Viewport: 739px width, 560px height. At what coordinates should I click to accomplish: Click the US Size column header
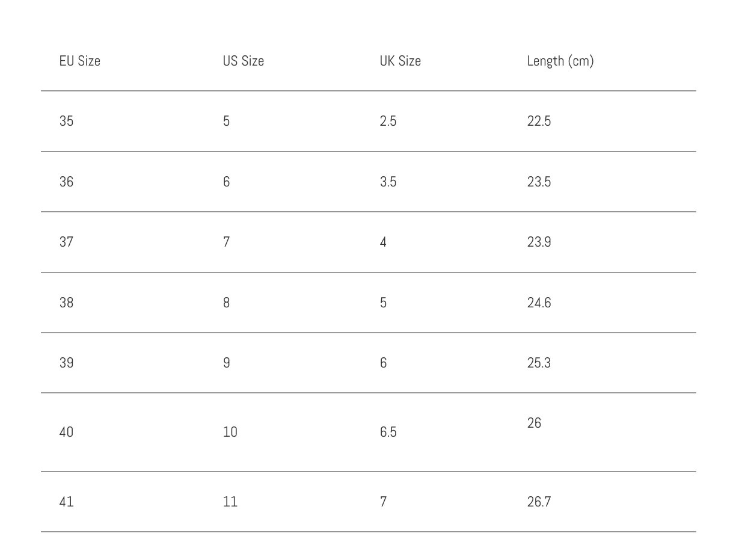pos(244,61)
